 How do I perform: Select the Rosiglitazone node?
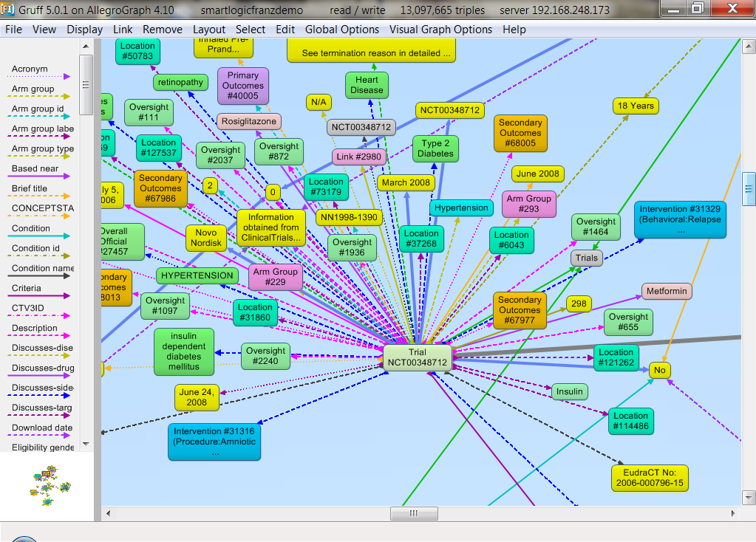[x=249, y=121]
